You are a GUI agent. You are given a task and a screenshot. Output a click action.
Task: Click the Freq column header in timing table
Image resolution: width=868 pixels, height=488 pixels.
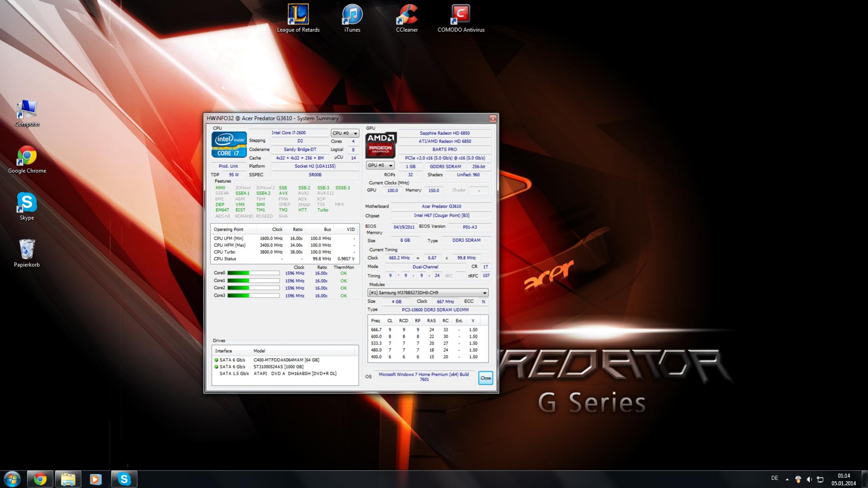[x=375, y=321]
